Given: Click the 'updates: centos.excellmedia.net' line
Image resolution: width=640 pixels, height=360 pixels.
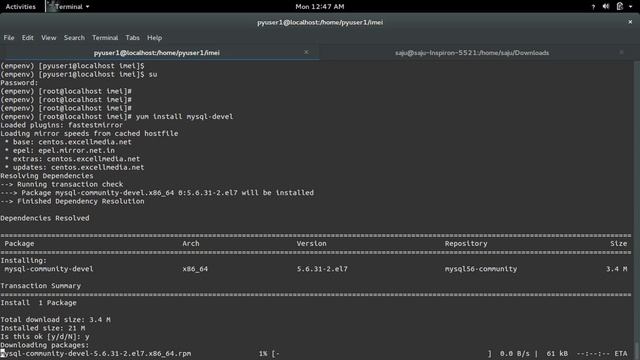Looking at the screenshot, I should (74, 167).
